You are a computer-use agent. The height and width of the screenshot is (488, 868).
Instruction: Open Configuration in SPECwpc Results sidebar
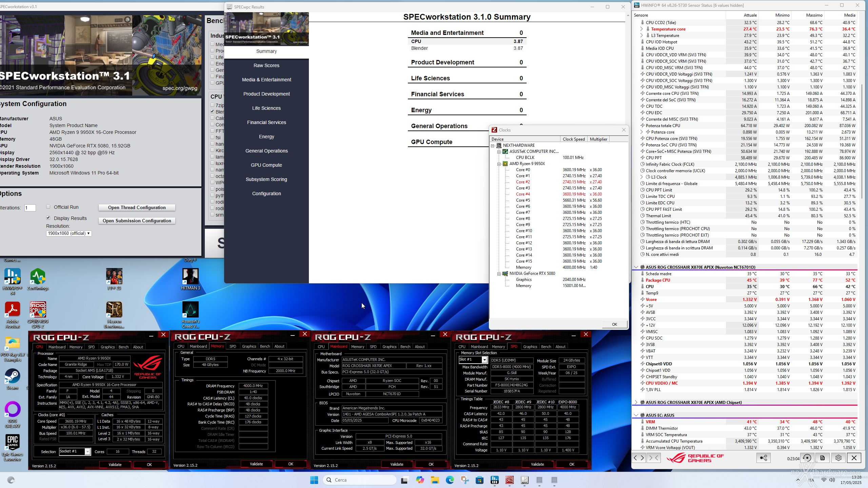[266, 194]
